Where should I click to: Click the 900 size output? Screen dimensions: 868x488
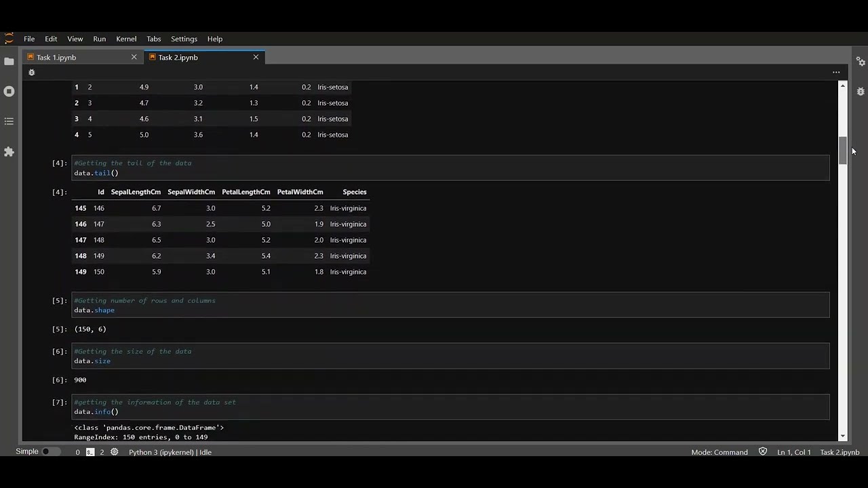[x=80, y=380]
